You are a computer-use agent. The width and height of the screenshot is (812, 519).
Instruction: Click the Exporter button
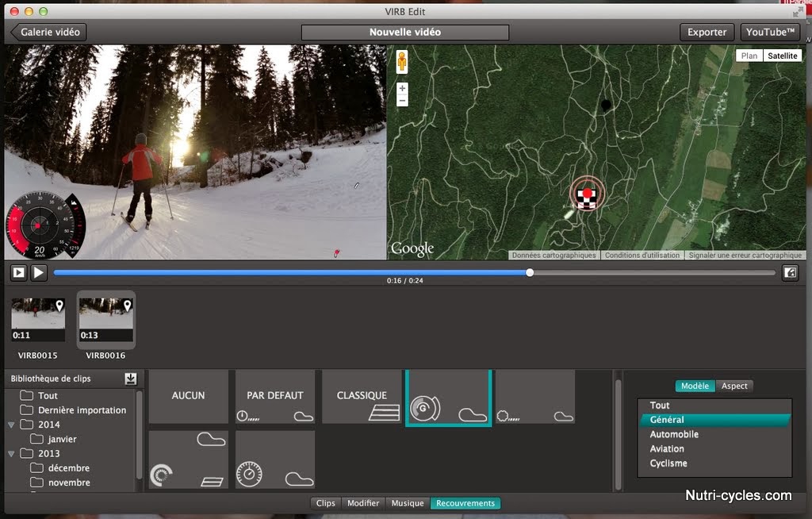707,33
